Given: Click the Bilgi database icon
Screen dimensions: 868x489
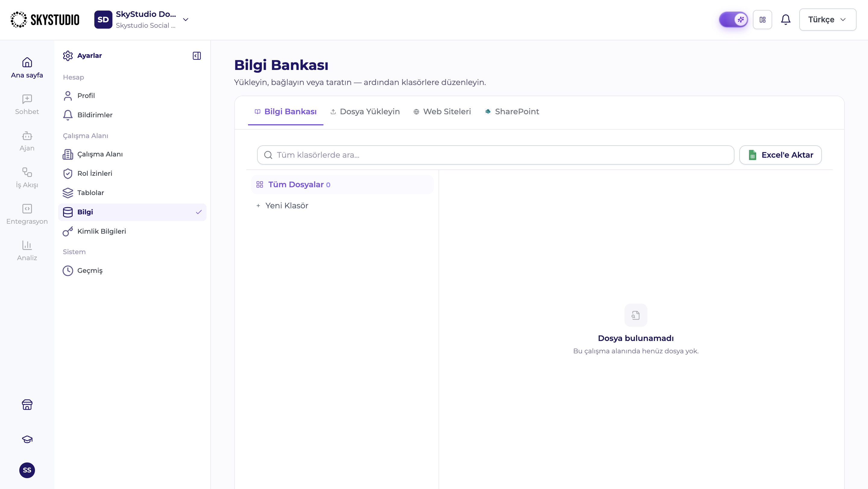Looking at the screenshot, I should [x=68, y=212].
